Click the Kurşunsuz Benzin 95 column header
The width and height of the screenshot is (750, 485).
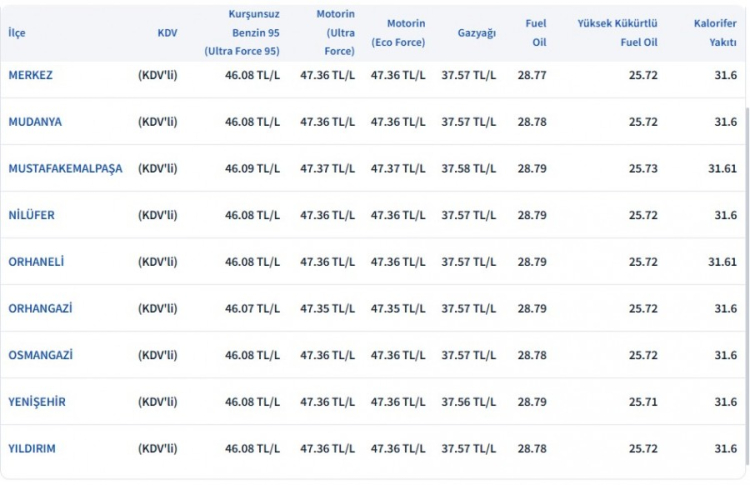pyautogui.click(x=242, y=33)
